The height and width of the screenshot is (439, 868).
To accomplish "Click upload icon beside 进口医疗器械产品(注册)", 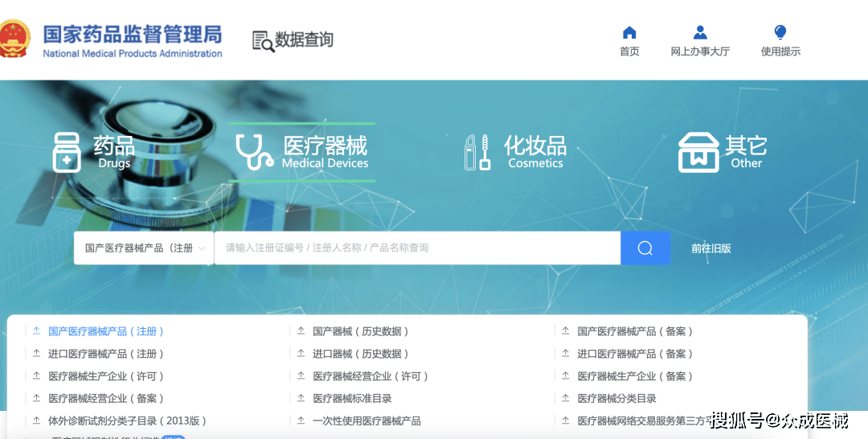I will coord(36,353).
